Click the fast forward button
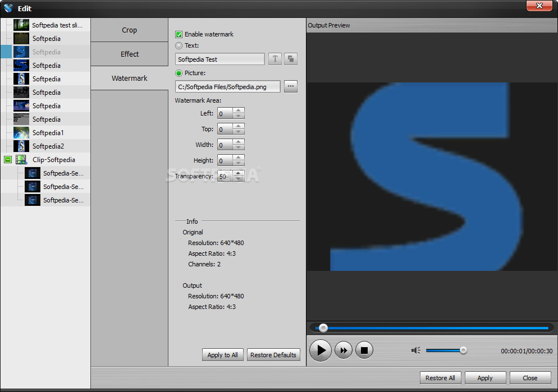This screenshot has height=392, width=558. click(x=344, y=351)
